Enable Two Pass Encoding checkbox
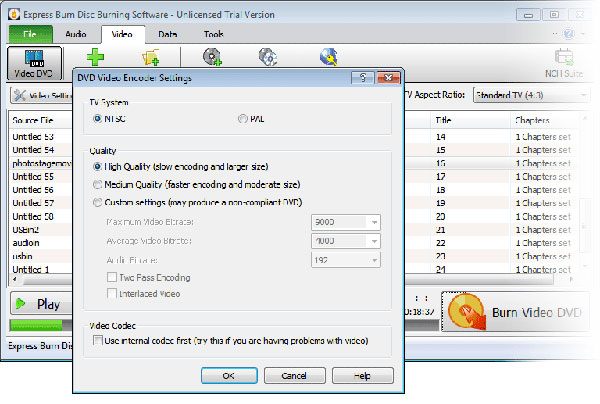The image size is (600, 404). 112,277
